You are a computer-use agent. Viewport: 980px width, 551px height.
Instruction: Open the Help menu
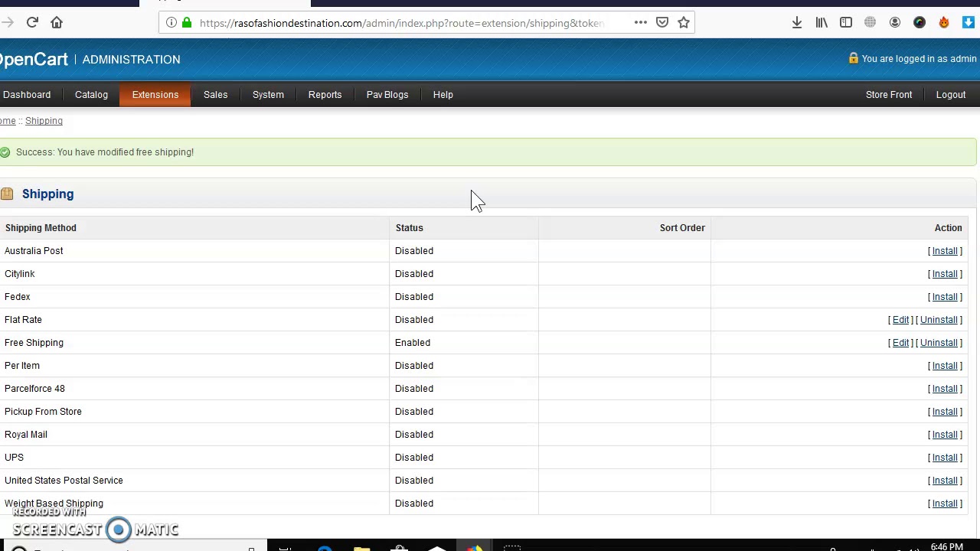pos(443,95)
